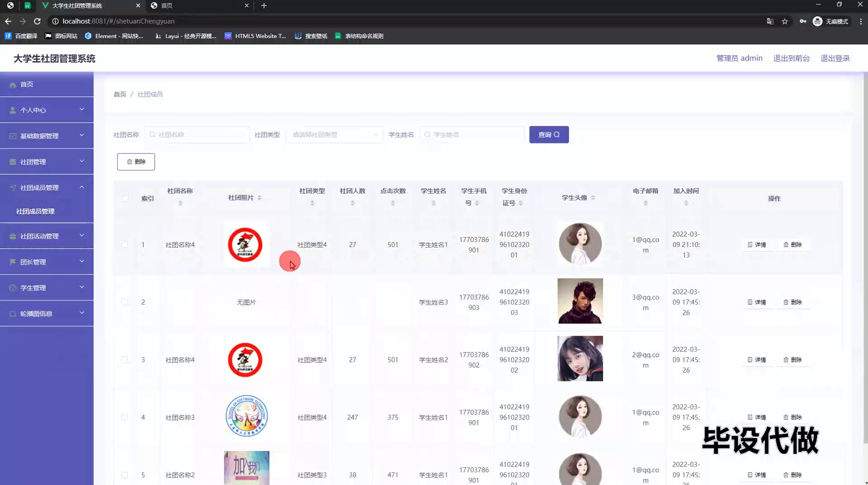Click sort arrows on 社团名称 column
Screen dimensions: 868x485
pos(180,203)
